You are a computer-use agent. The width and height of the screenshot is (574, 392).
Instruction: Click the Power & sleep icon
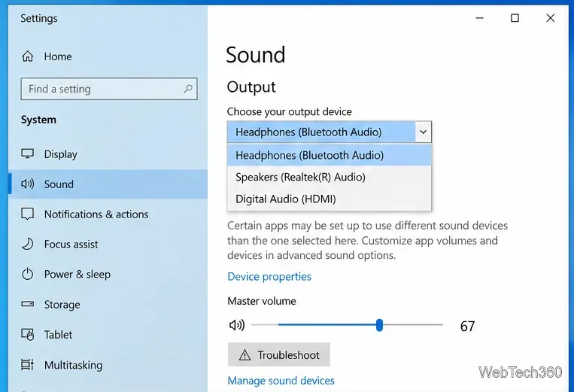pyautogui.click(x=27, y=274)
